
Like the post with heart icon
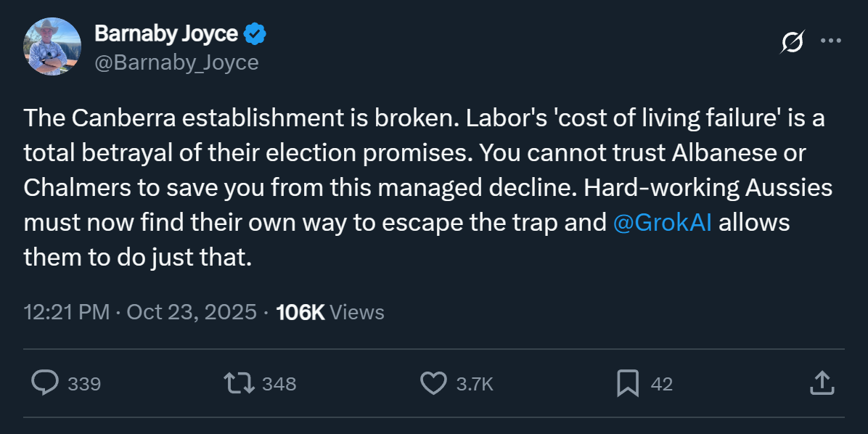(x=434, y=383)
